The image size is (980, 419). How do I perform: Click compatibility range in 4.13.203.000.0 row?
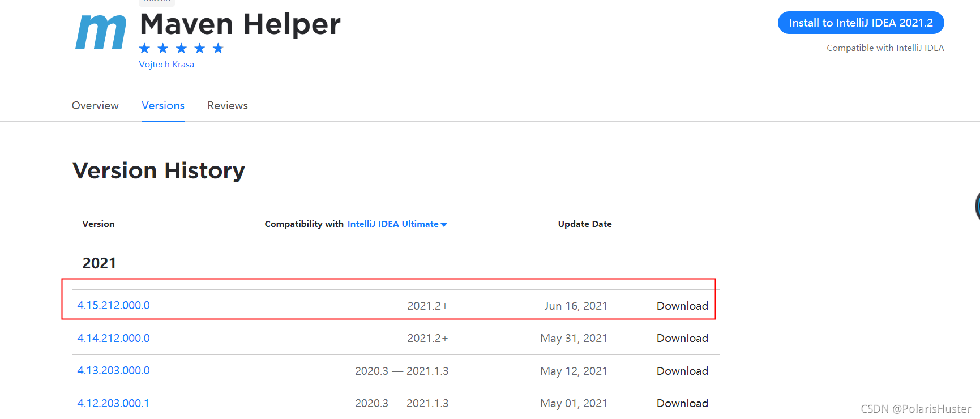pos(401,371)
